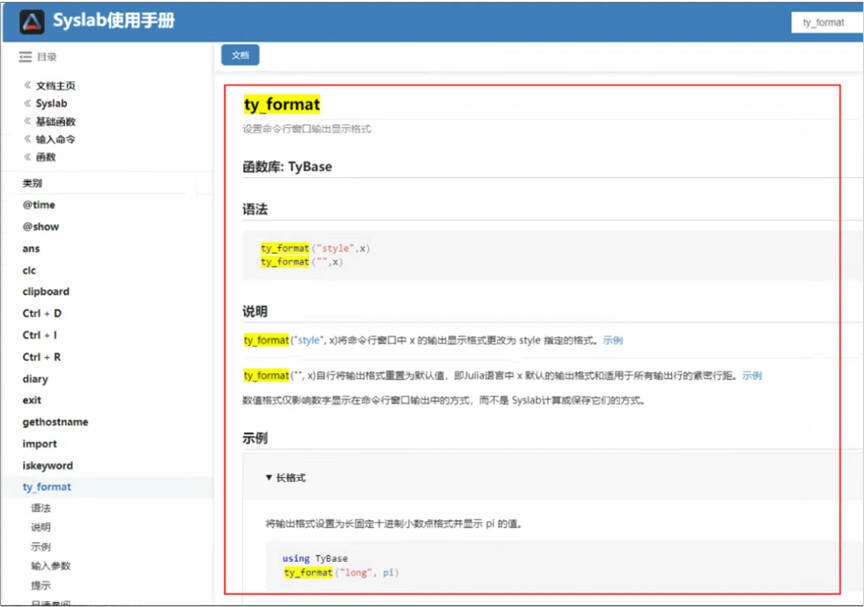
Task: Click back chevron beside Syslab
Action: click(x=28, y=103)
